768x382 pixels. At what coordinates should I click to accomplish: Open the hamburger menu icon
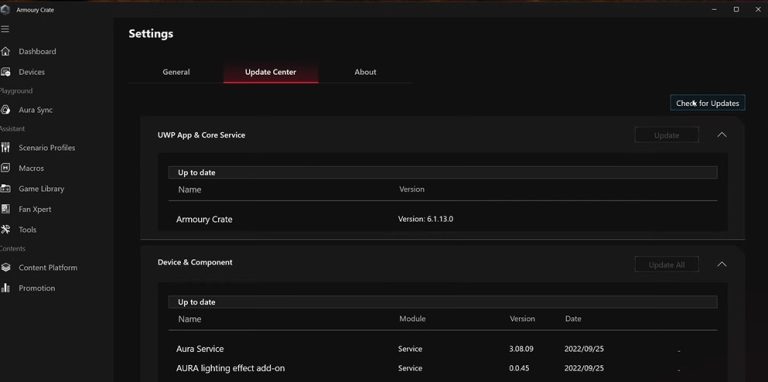(5, 29)
